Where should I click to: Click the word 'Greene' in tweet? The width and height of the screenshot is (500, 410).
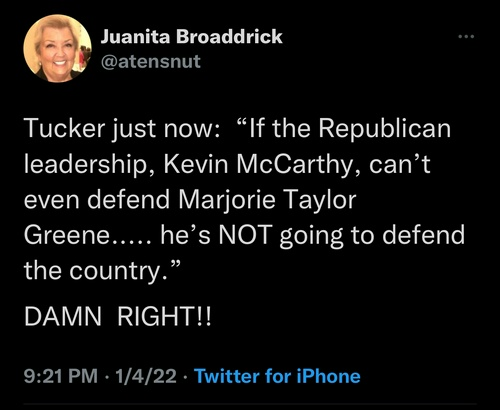click(67, 235)
